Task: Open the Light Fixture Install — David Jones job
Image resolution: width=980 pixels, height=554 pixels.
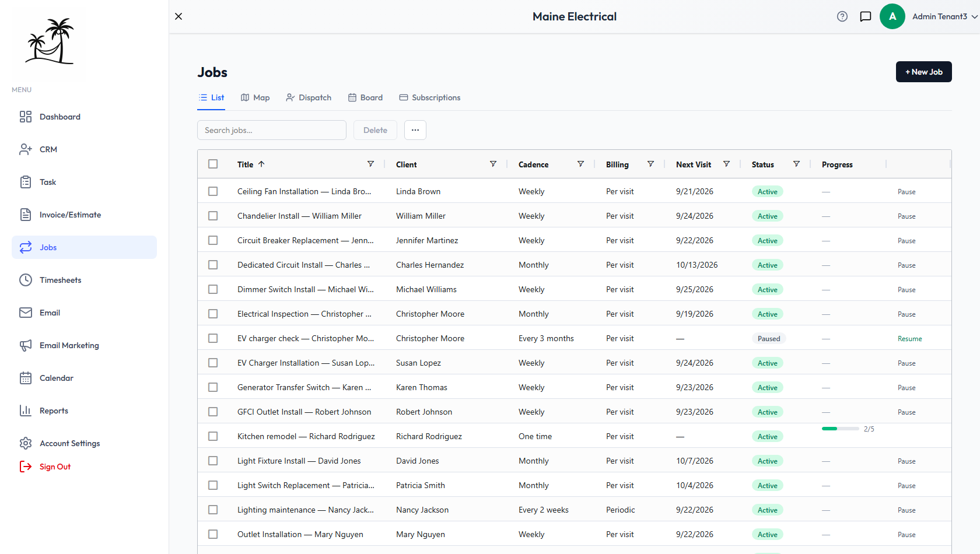Action: (299, 461)
